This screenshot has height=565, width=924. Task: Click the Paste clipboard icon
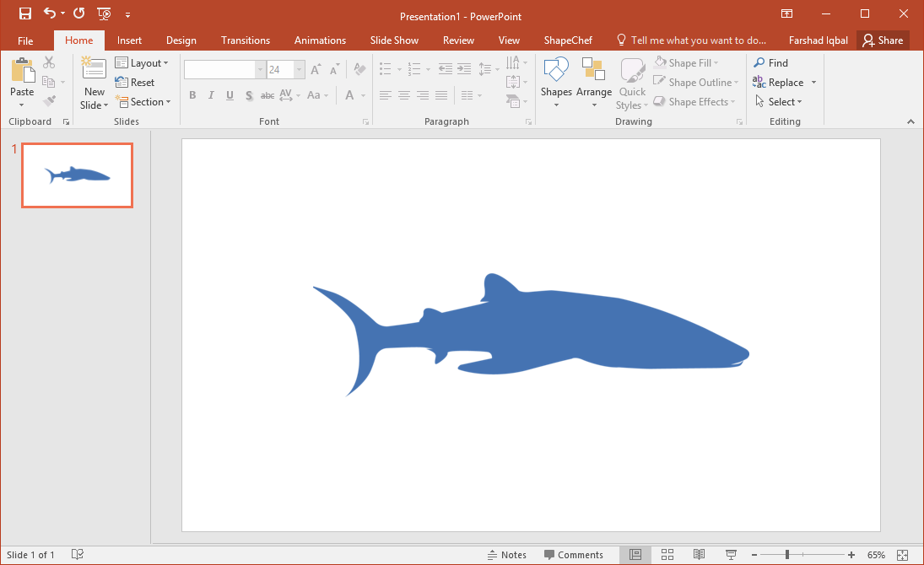[x=22, y=73]
